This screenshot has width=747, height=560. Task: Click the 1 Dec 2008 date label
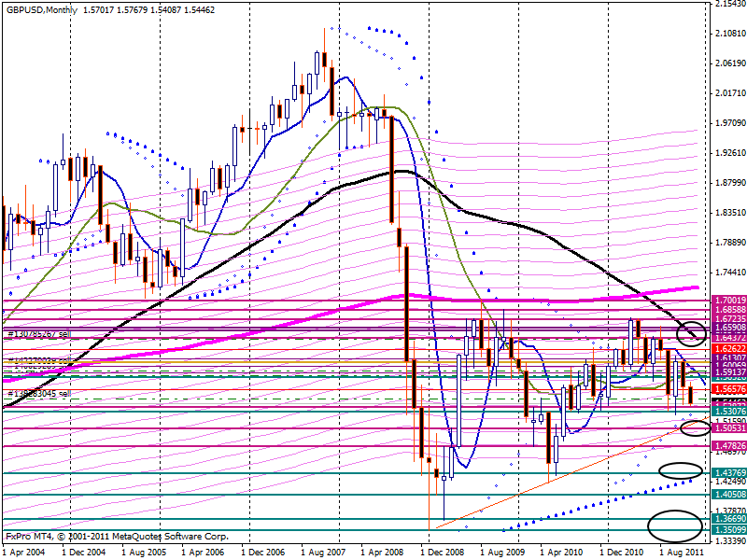click(x=442, y=553)
